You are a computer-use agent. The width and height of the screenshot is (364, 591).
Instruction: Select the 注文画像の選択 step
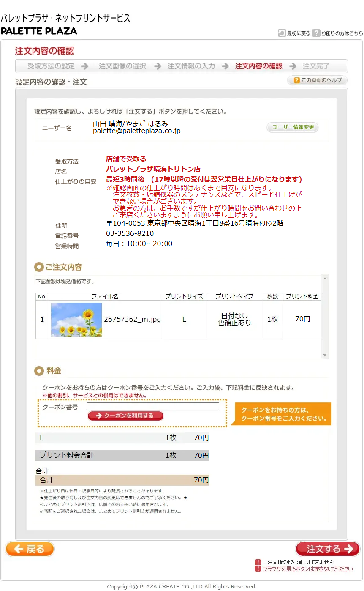122,66
